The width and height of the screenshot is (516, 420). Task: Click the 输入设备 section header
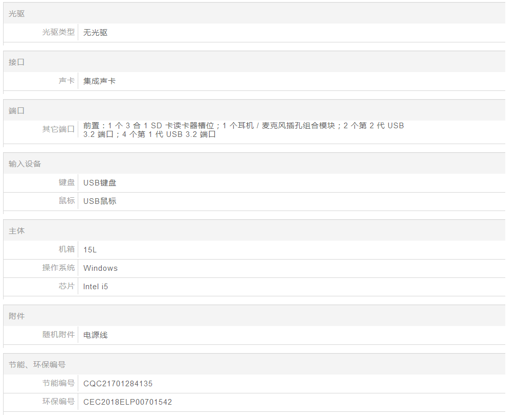[25, 165]
